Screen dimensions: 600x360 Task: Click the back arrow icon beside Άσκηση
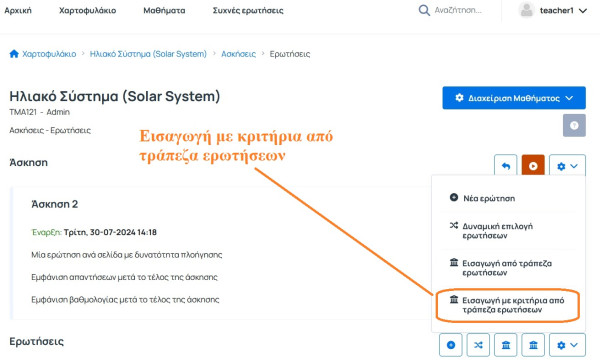505,166
